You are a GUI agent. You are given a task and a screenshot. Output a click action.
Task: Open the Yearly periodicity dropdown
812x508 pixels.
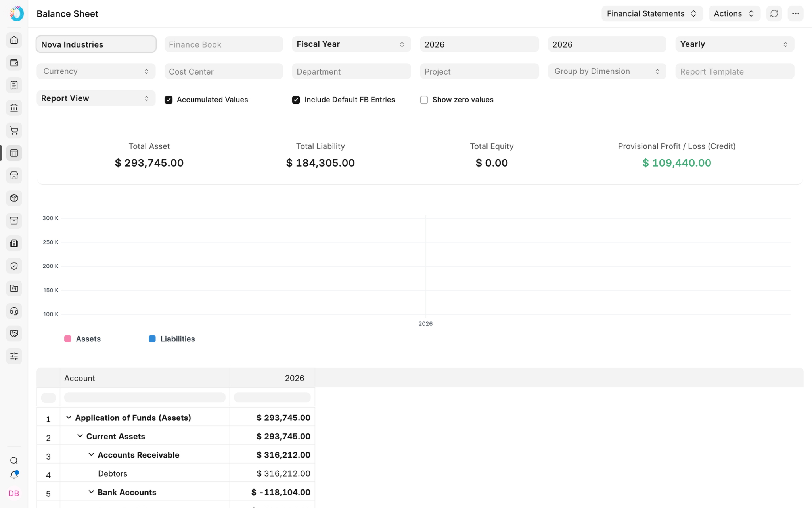[x=735, y=44]
